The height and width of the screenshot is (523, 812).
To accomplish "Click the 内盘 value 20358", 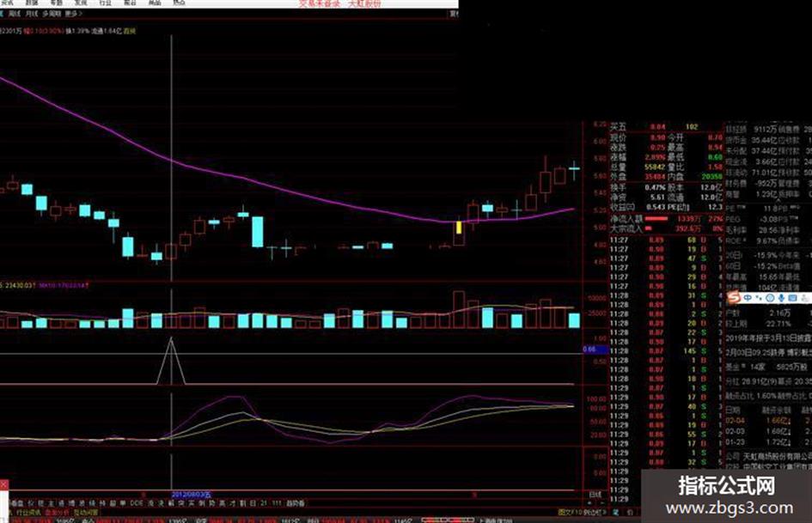I will coord(712,177).
